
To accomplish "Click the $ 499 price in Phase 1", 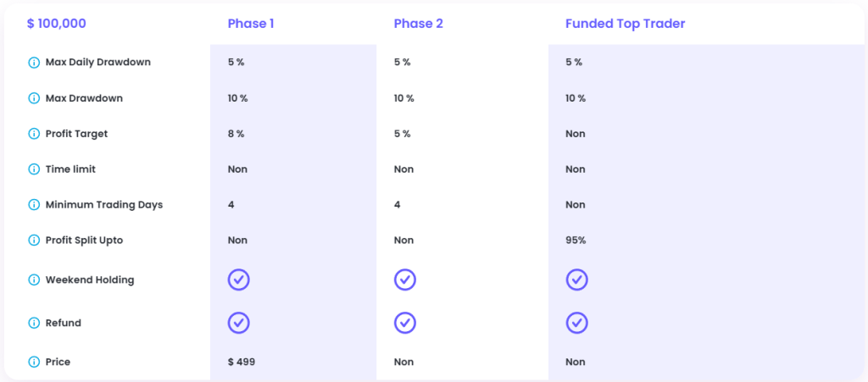I will pos(242,363).
